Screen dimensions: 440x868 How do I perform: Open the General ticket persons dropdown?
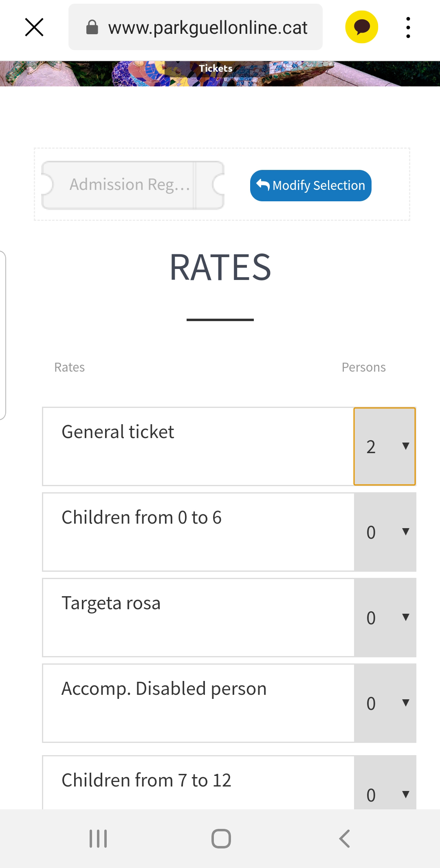[x=385, y=446]
